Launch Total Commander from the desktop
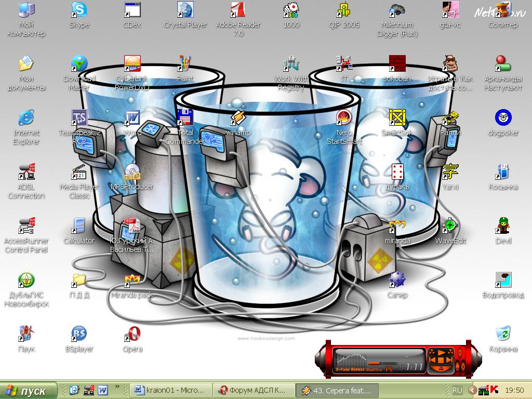532x399 pixels. click(185, 118)
